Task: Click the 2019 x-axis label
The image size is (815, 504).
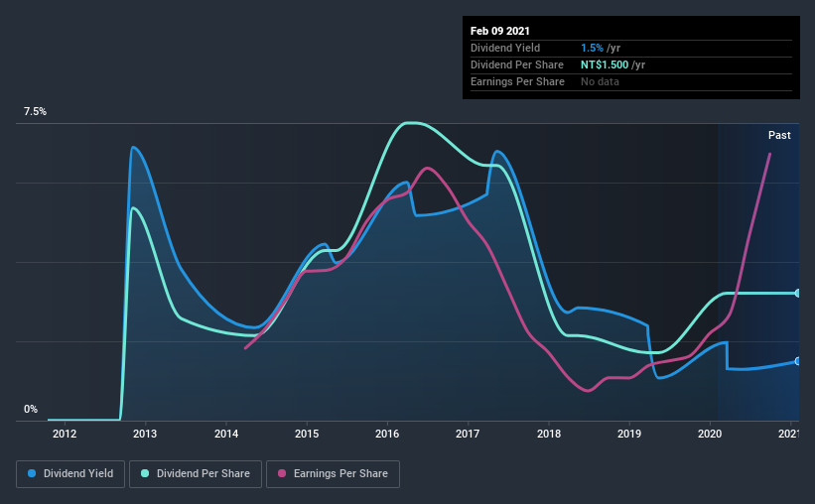Action: pyautogui.click(x=629, y=434)
